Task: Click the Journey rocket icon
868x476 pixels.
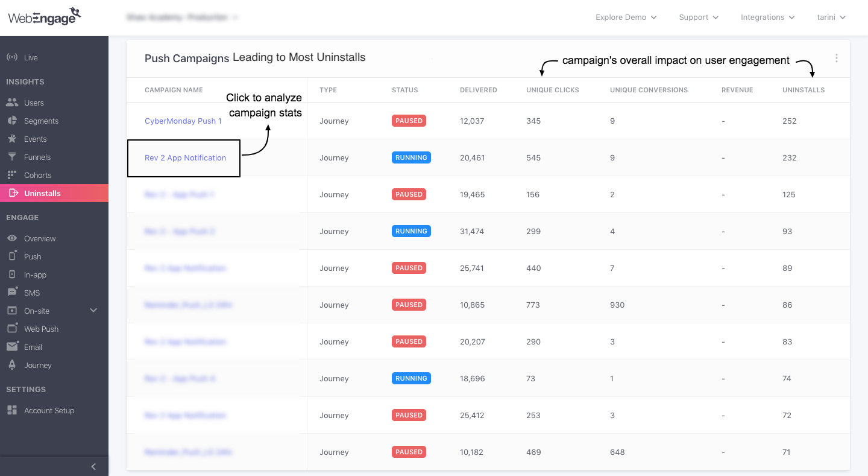Action: click(12, 365)
